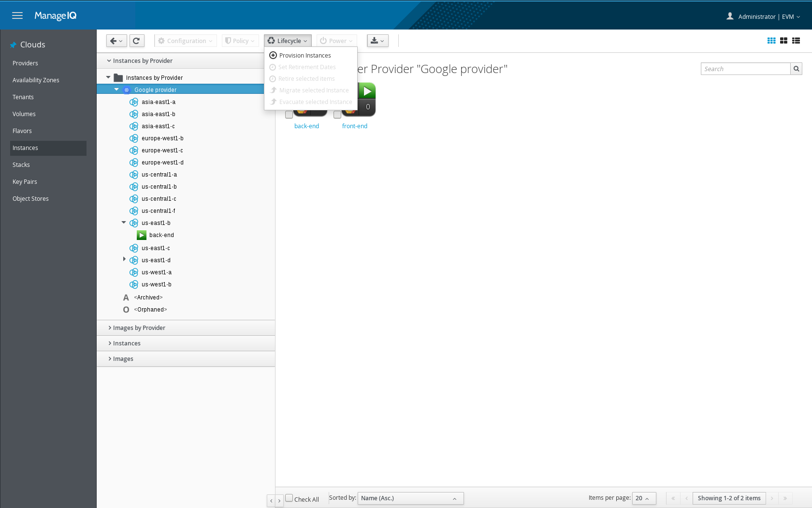Choose Provision Instances from Lifecycle menu
Viewport: 812px width, 508px height.
click(305, 56)
